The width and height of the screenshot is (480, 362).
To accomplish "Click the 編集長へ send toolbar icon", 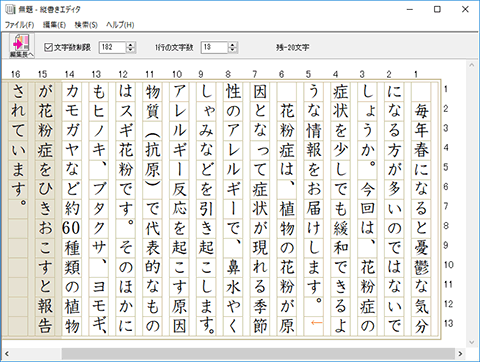I will (22, 46).
